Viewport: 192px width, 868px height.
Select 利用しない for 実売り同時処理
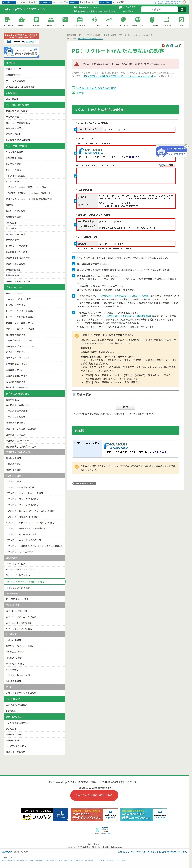coord(115,222)
